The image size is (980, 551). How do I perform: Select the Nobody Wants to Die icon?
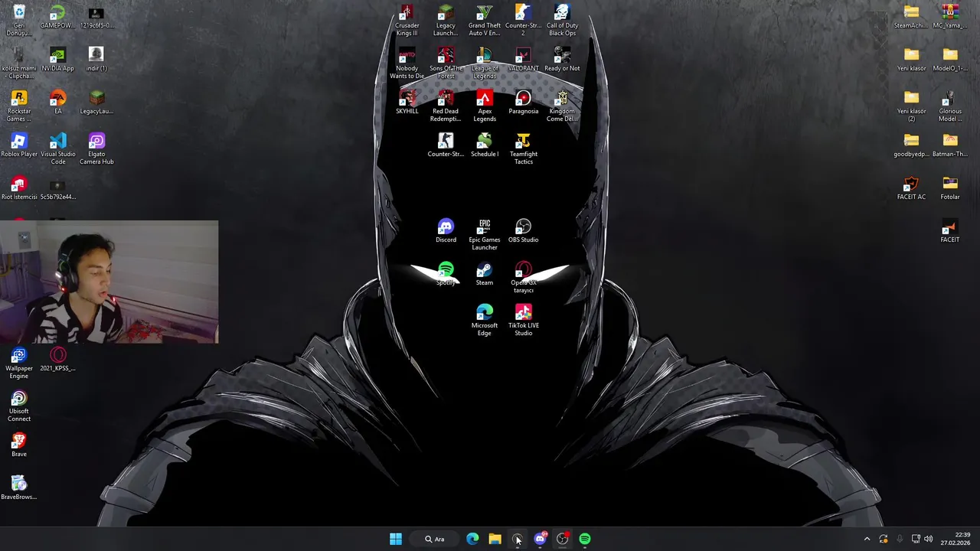click(x=407, y=64)
